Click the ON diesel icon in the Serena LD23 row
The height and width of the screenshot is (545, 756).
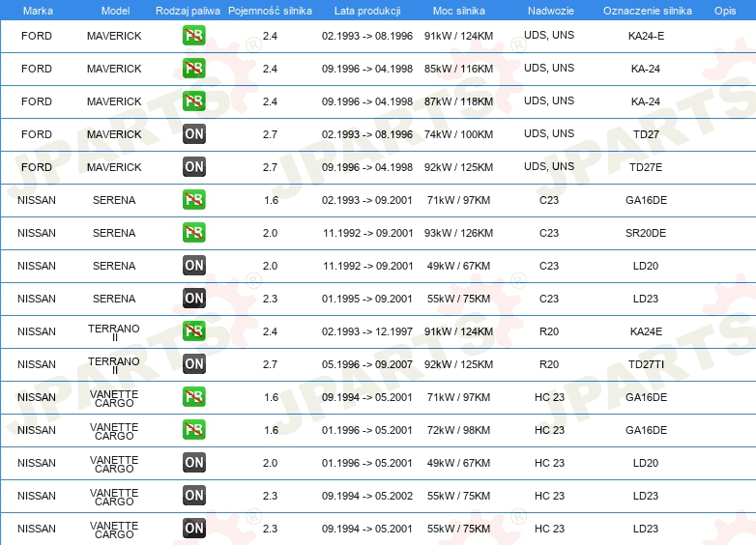[193, 299]
